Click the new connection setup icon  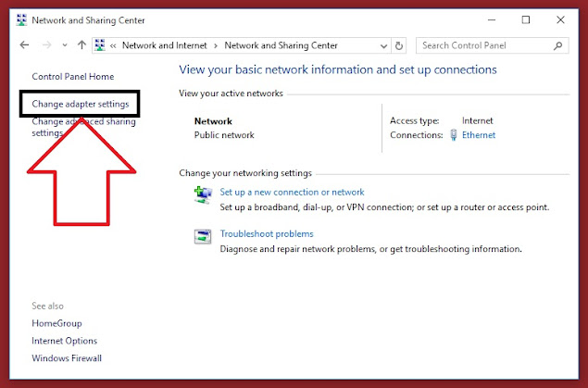203,195
